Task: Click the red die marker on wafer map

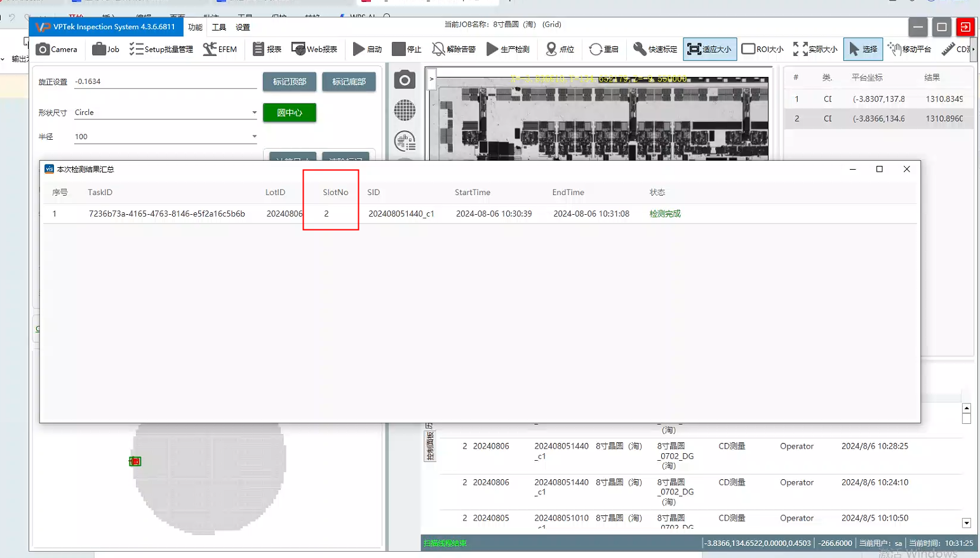Action: point(135,461)
